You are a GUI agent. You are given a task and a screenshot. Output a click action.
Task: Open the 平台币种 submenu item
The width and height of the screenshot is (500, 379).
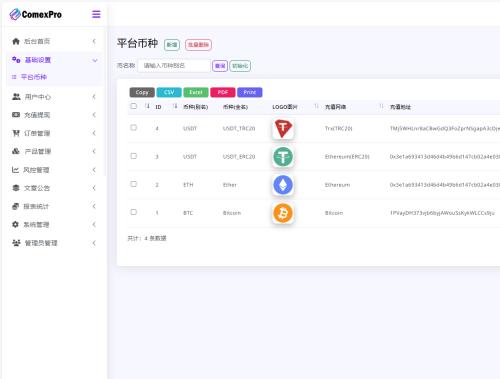(x=34, y=77)
